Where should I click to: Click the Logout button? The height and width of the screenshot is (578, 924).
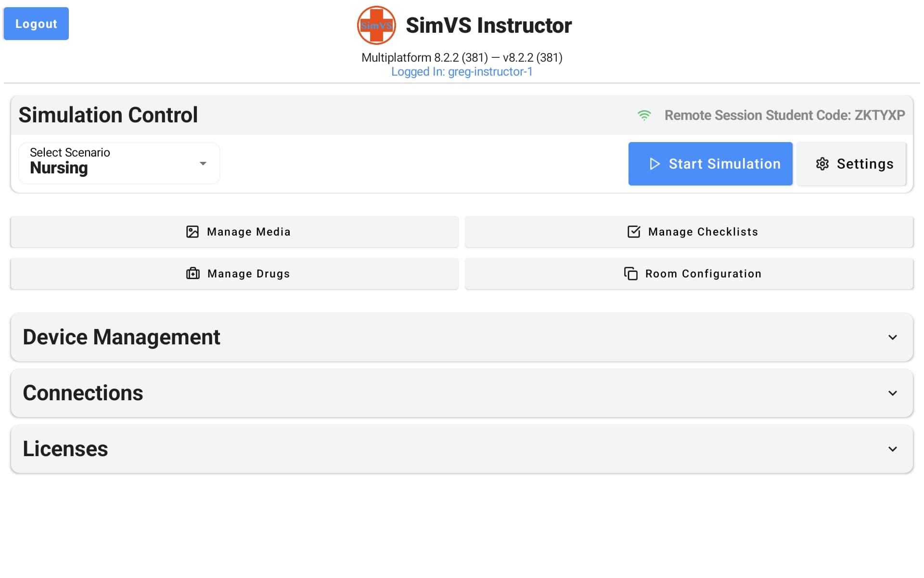click(x=36, y=23)
